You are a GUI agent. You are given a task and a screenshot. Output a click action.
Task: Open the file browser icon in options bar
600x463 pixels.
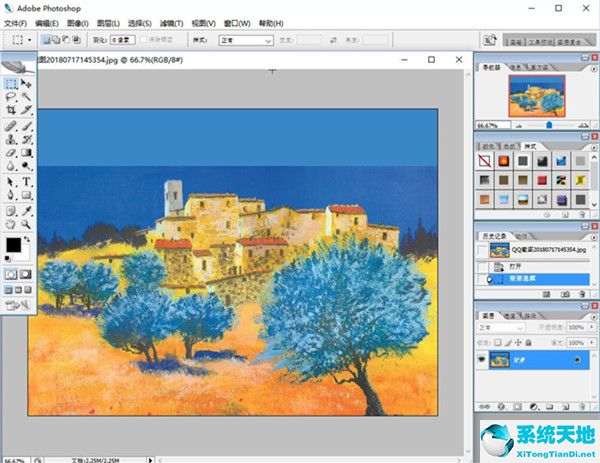point(490,40)
